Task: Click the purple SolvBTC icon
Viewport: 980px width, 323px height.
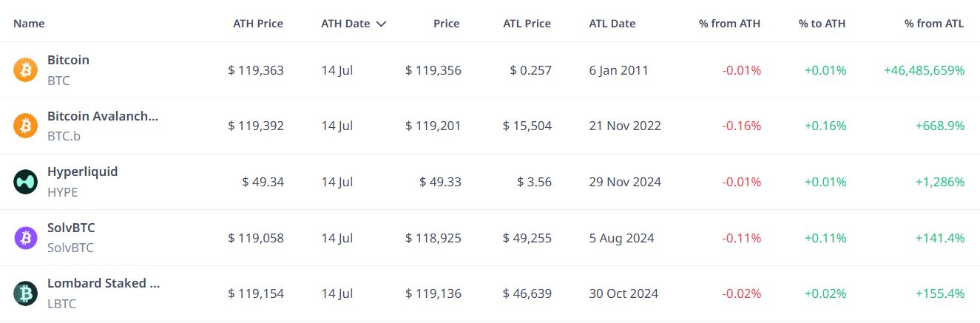Action: (25, 238)
